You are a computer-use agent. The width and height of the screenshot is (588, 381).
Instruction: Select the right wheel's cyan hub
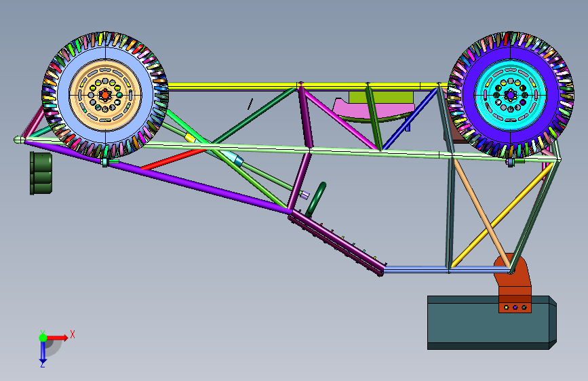tap(511, 96)
